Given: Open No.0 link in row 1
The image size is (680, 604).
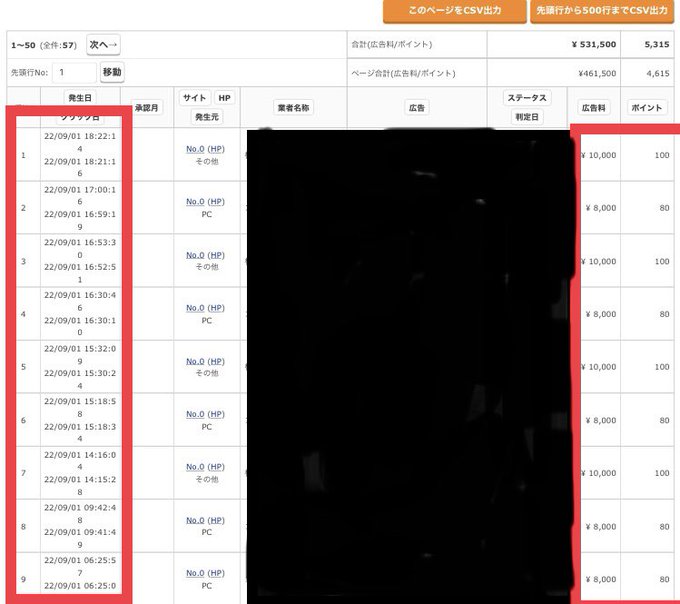Looking at the screenshot, I should 195,149.
